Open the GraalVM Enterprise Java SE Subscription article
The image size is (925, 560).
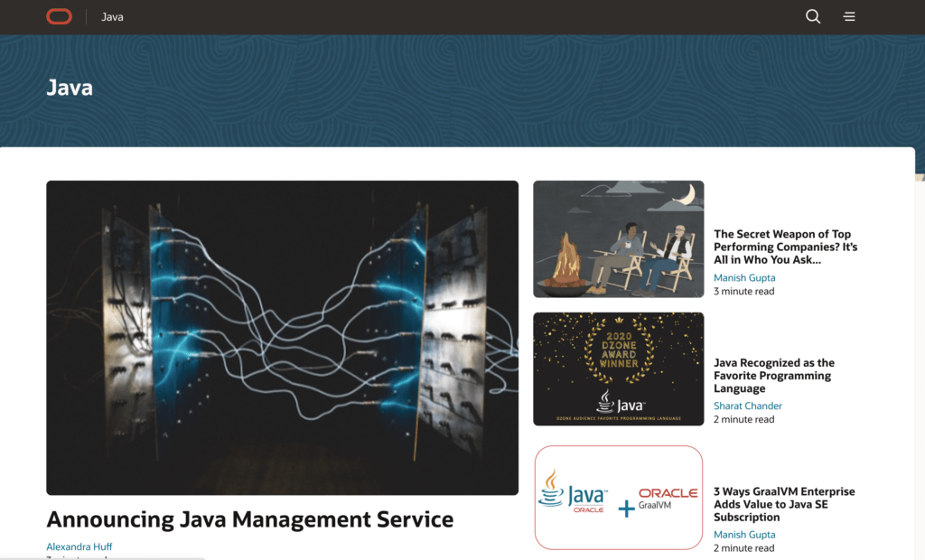(784, 504)
